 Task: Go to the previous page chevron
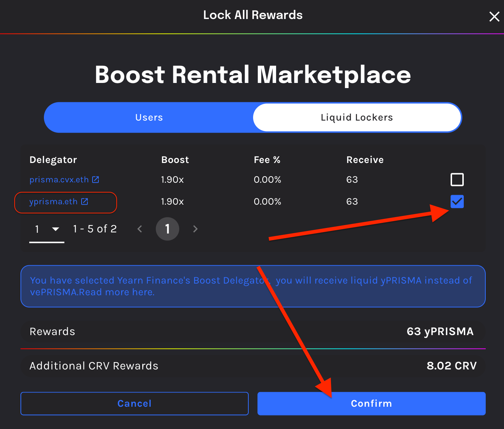click(x=139, y=229)
